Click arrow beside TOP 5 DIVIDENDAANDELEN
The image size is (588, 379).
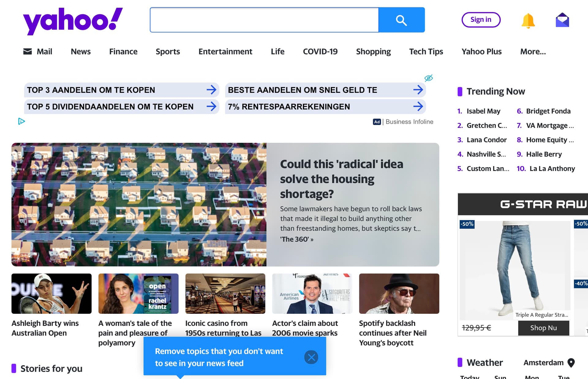pyautogui.click(x=211, y=106)
